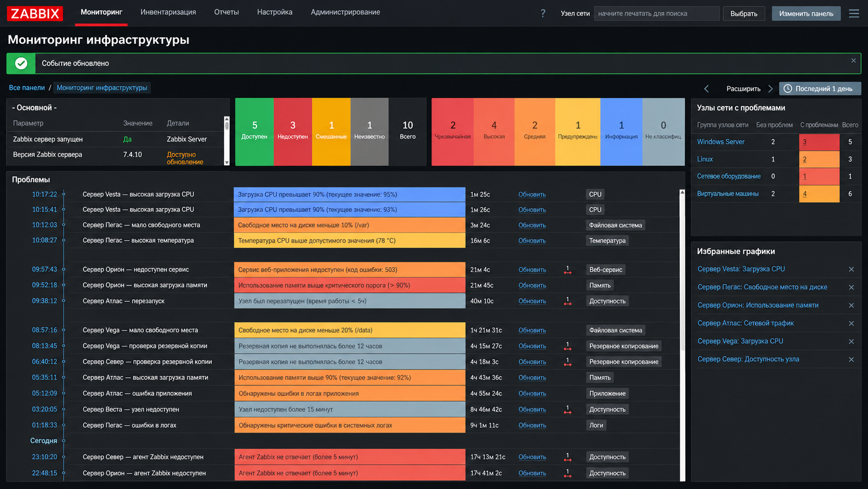Open the Администрирование menu

point(345,12)
